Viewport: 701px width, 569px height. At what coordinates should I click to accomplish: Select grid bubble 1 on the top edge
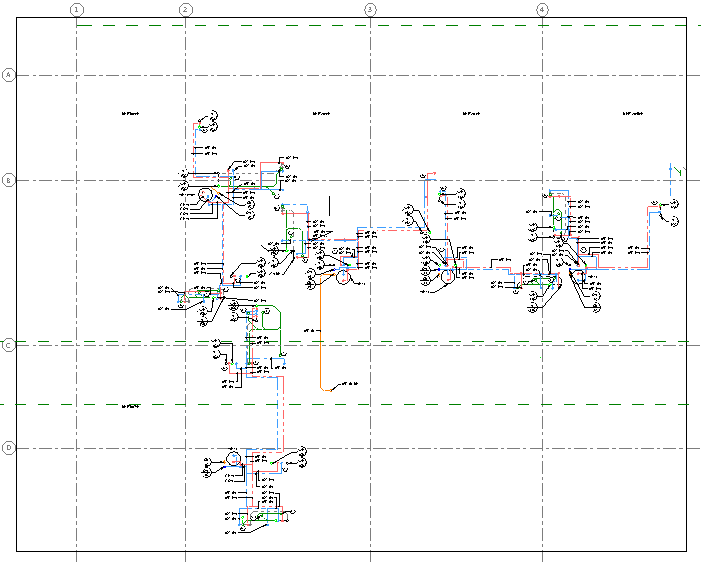click(77, 9)
